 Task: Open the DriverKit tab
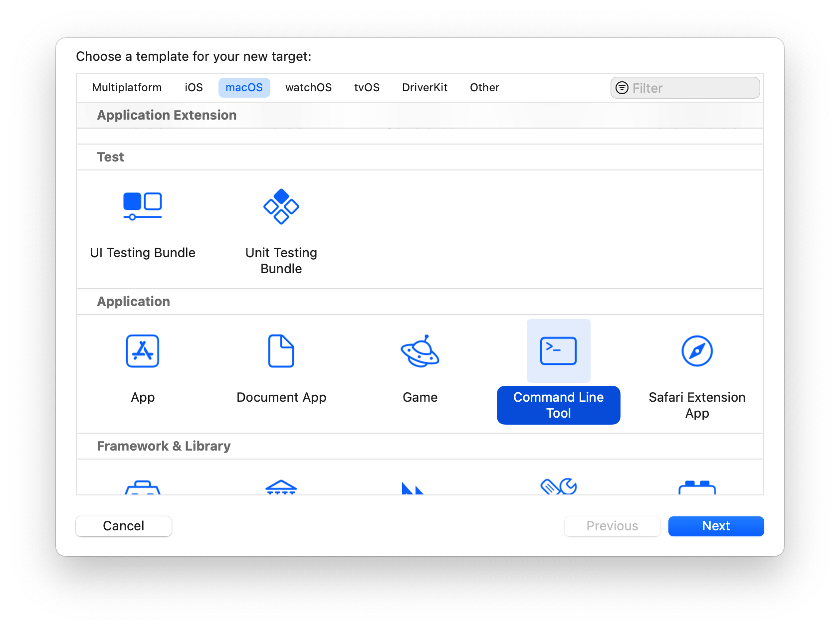point(424,88)
